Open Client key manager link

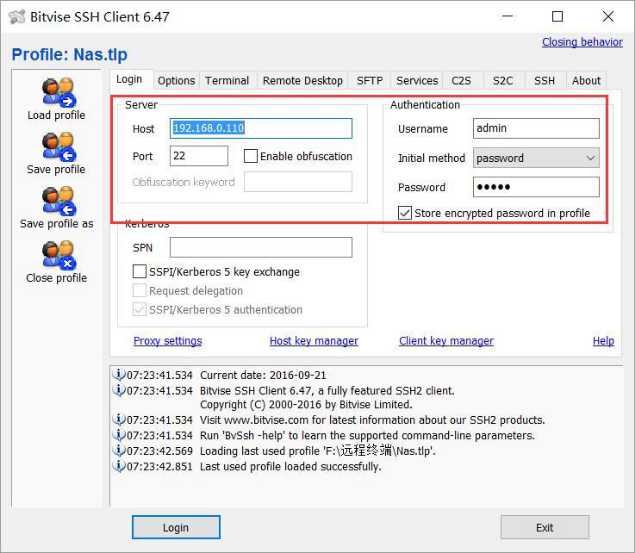coord(446,340)
